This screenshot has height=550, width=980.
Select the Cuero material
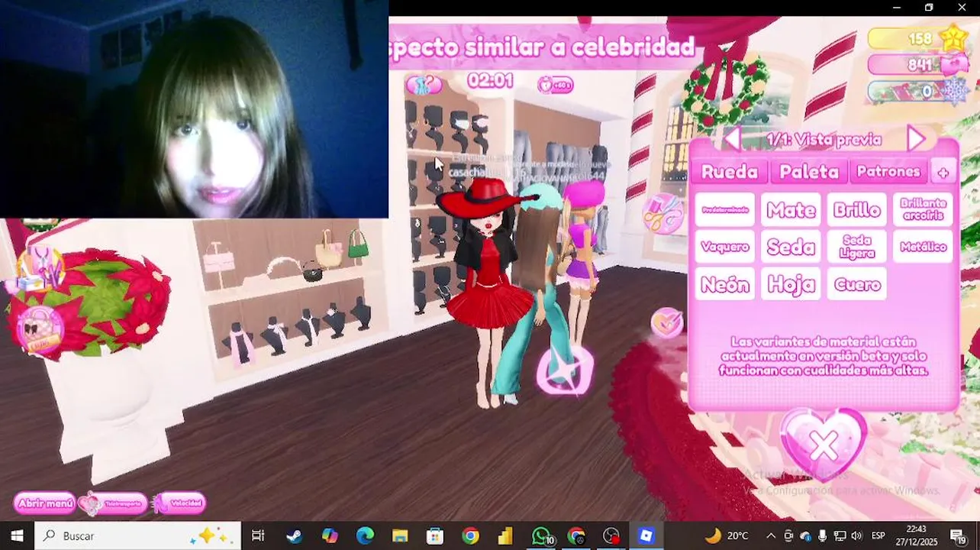857,284
